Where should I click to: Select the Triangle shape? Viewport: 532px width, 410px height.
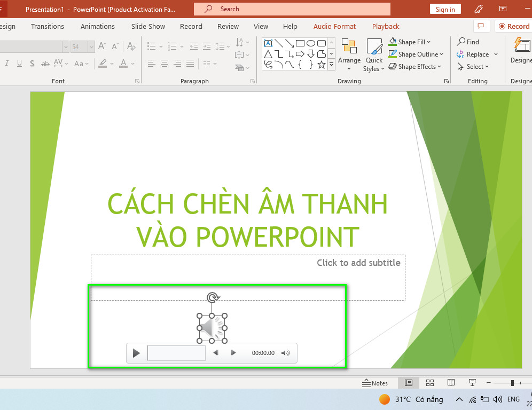268,54
